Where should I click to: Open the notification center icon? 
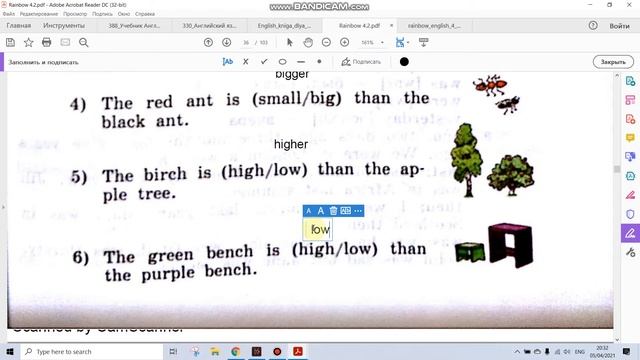[x=627, y=351]
